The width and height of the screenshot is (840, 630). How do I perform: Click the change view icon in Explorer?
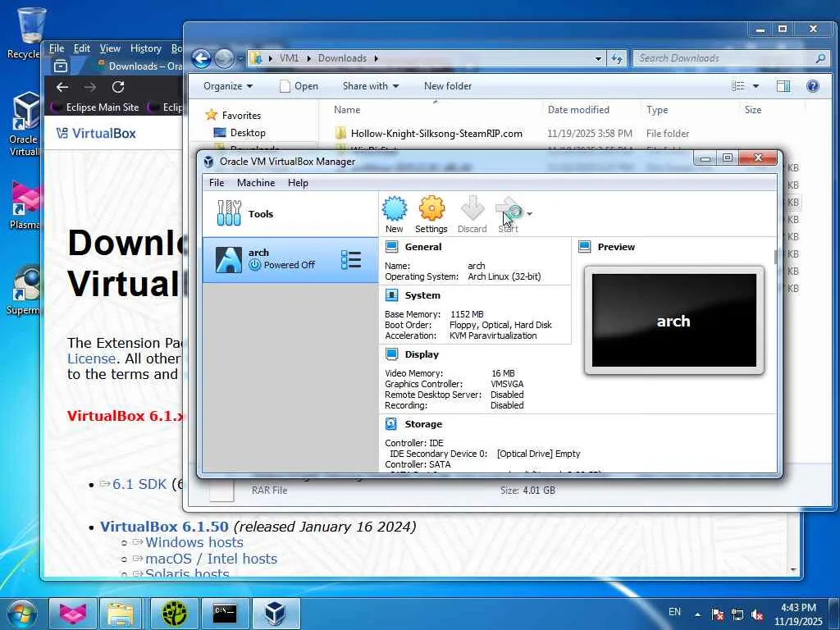coord(738,86)
